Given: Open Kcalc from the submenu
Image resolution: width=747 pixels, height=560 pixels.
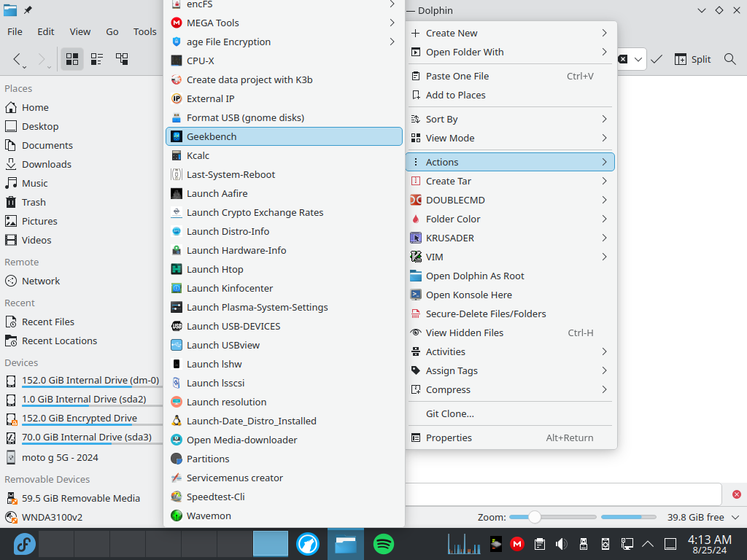Looking at the screenshot, I should pos(284,156).
